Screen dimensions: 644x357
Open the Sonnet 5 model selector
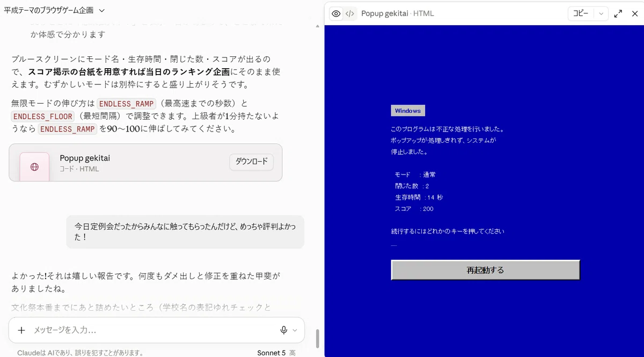point(276,353)
